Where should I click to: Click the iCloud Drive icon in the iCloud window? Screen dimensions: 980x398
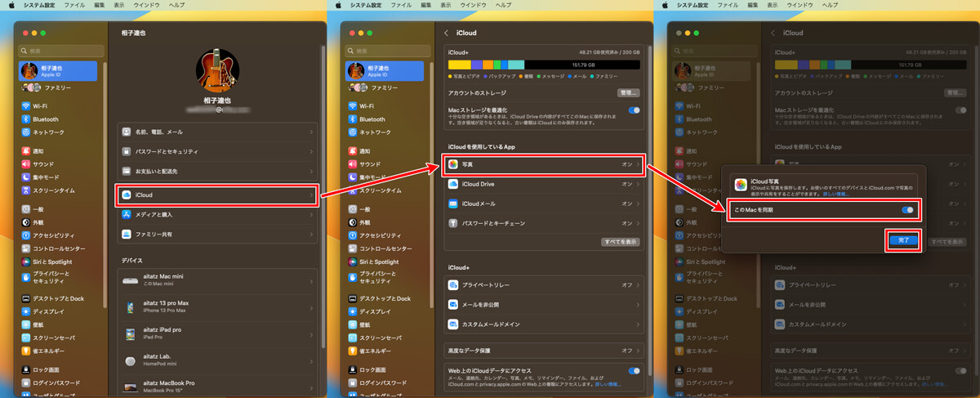coord(452,184)
